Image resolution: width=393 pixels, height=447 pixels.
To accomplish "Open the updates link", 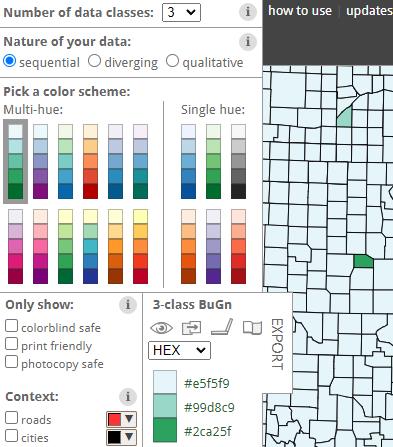I will tap(369, 11).
